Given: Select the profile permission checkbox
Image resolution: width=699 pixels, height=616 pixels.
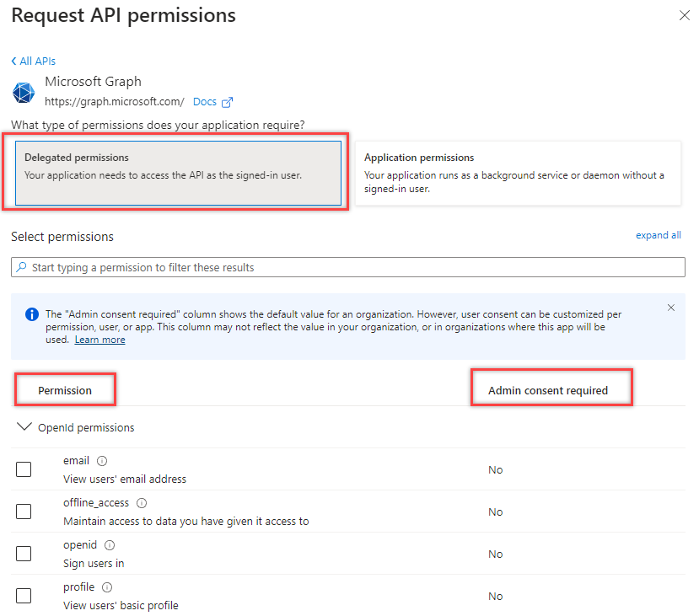Looking at the screenshot, I should point(24,596).
